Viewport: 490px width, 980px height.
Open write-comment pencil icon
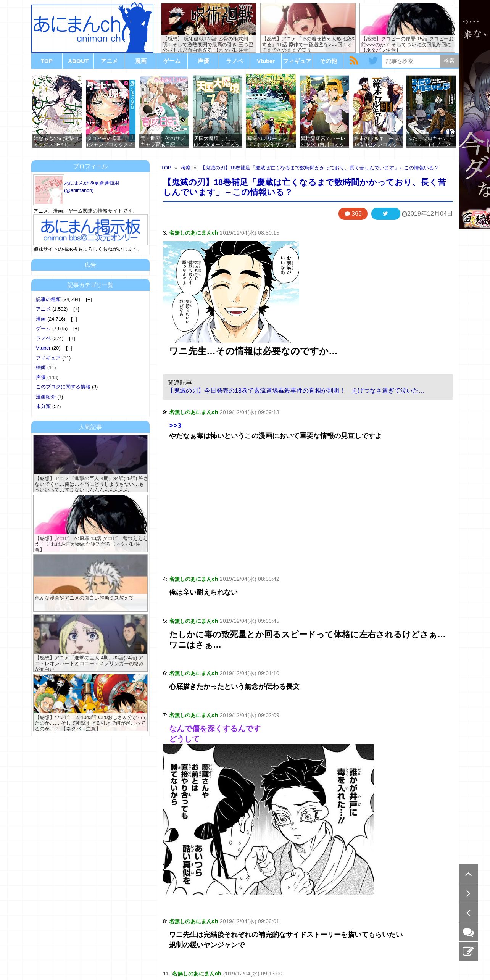click(468, 951)
